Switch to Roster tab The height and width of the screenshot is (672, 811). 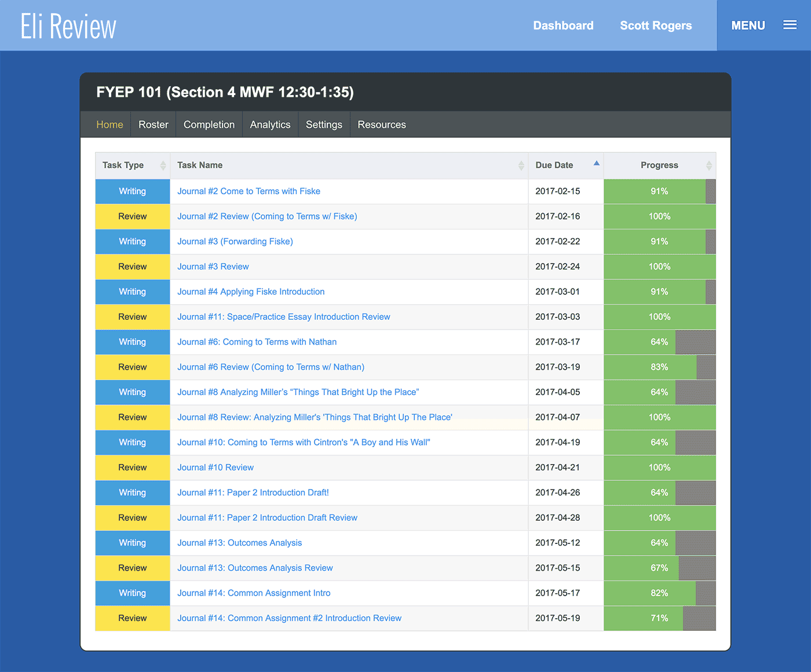154,125
